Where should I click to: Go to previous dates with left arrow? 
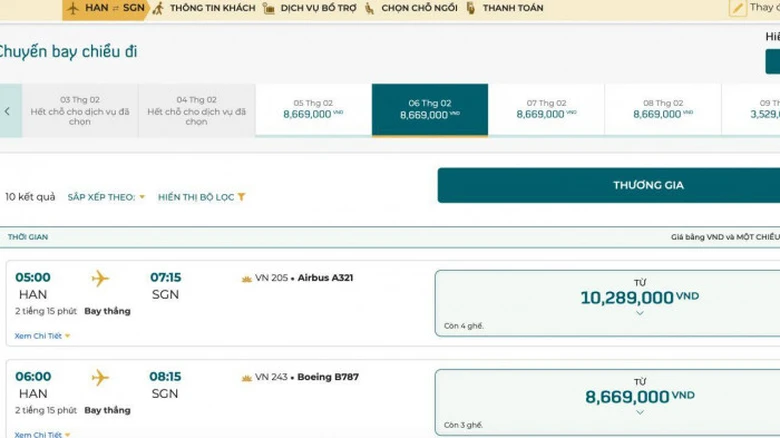coord(8,111)
